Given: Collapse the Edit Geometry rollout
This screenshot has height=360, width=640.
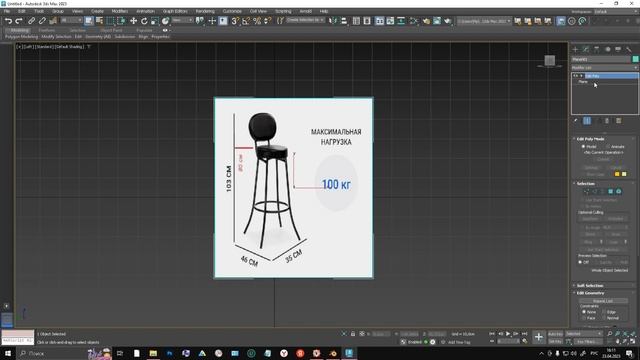Looking at the screenshot, I should tap(590, 293).
